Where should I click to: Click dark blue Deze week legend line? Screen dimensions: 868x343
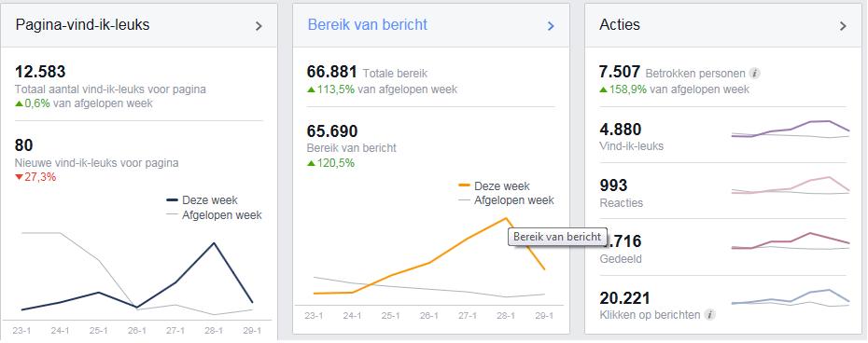click(x=172, y=200)
